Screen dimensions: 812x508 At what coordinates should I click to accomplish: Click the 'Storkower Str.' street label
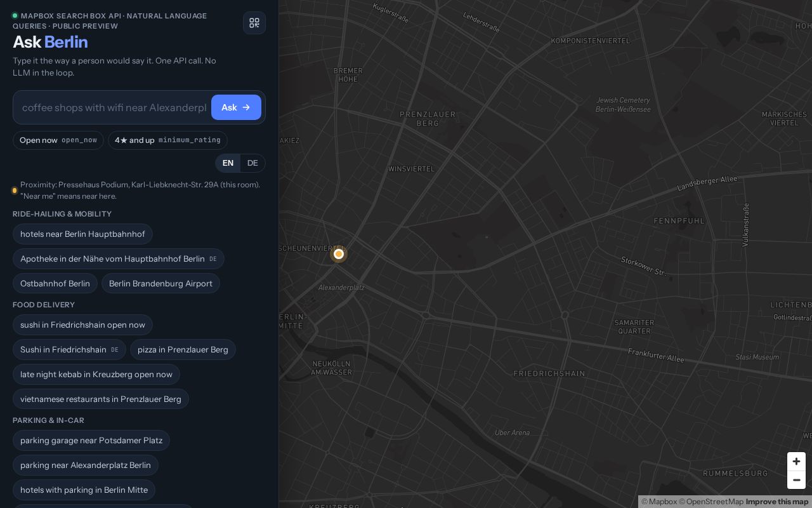(643, 266)
